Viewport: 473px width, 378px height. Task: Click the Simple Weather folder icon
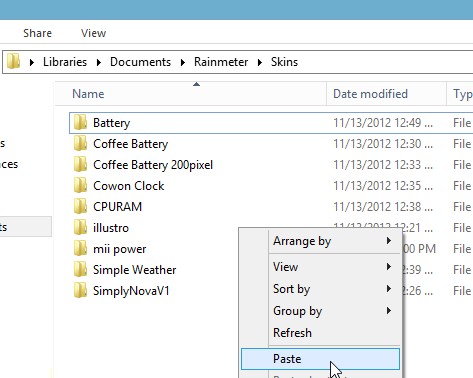pos(80,269)
